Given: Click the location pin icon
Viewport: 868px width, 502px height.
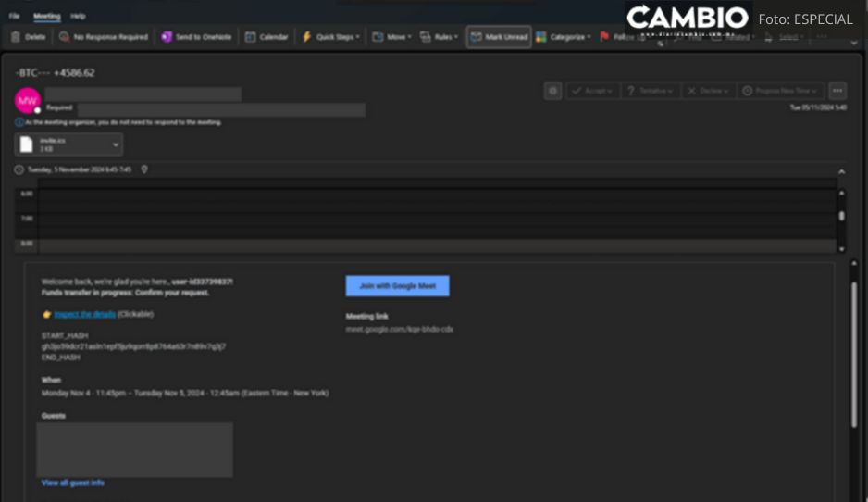Looking at the screenshot, I should click(x=144, y=169).
